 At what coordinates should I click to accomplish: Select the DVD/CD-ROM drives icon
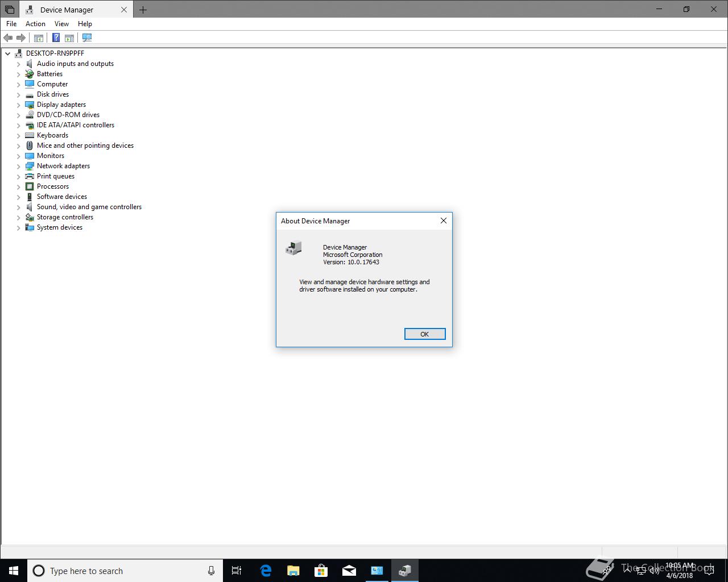pyautogui.click(x=30, y=115)
